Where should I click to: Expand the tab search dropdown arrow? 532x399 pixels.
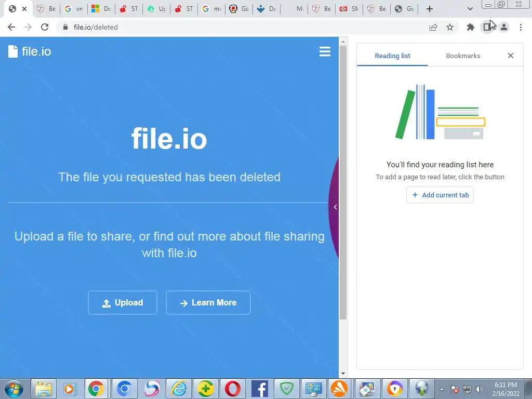click(470, 9)
